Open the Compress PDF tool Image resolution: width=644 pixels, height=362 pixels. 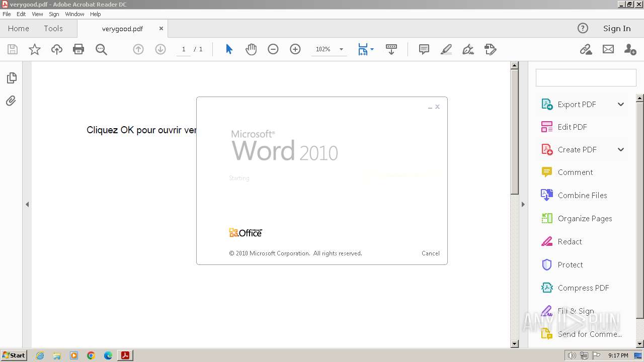click(583, 288)
